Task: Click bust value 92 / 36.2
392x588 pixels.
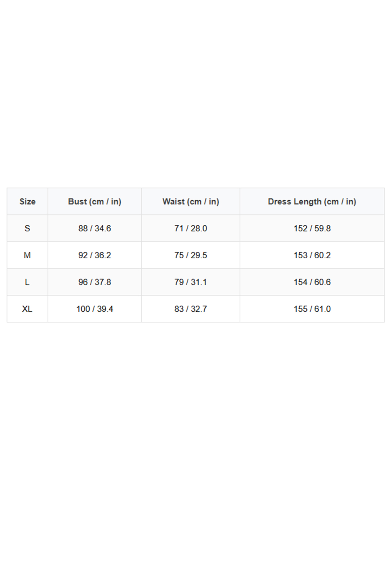Action: [94, 255]
